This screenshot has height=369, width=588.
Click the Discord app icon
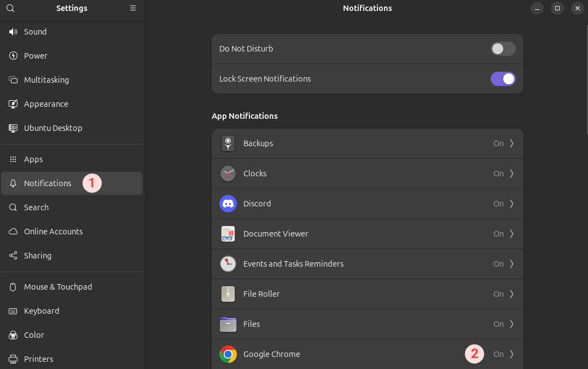point(228,204)
